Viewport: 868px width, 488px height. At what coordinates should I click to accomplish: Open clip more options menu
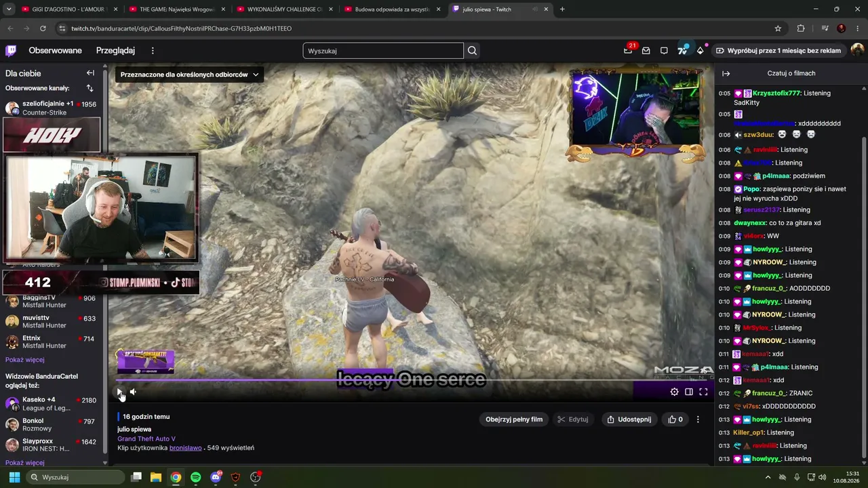(698, 420)
